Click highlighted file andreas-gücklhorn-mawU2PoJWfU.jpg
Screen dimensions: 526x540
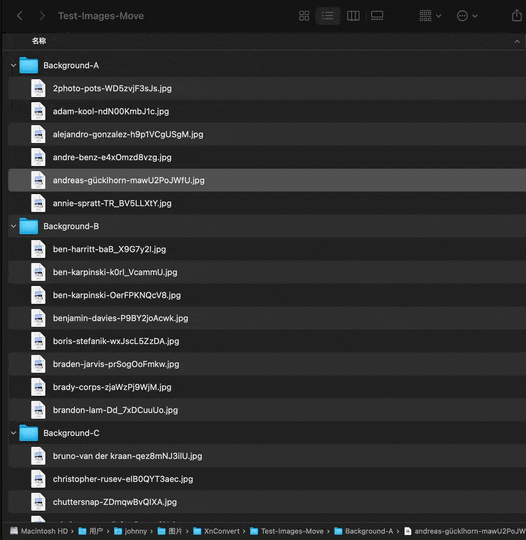pyautogui.click(x=267, y=180)
